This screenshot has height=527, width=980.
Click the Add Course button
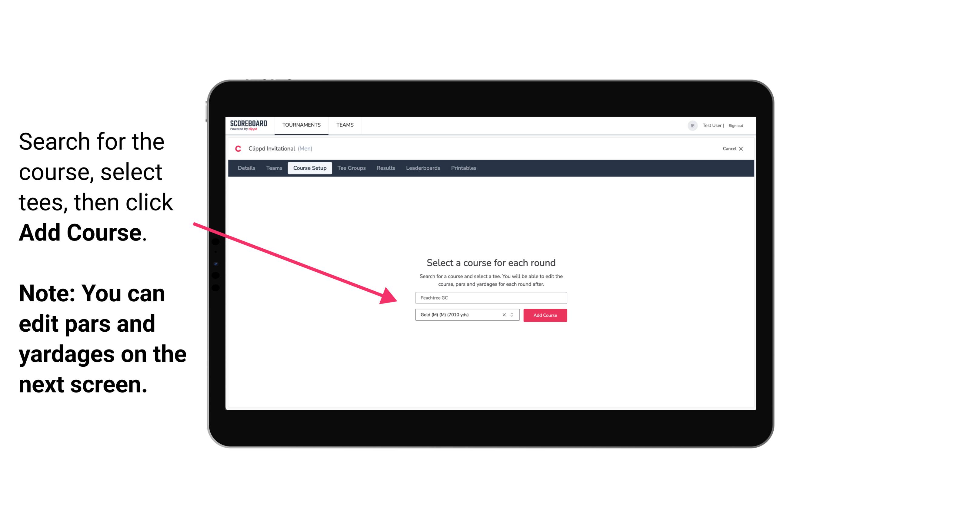pyautogui.click(x=545, y=315)
